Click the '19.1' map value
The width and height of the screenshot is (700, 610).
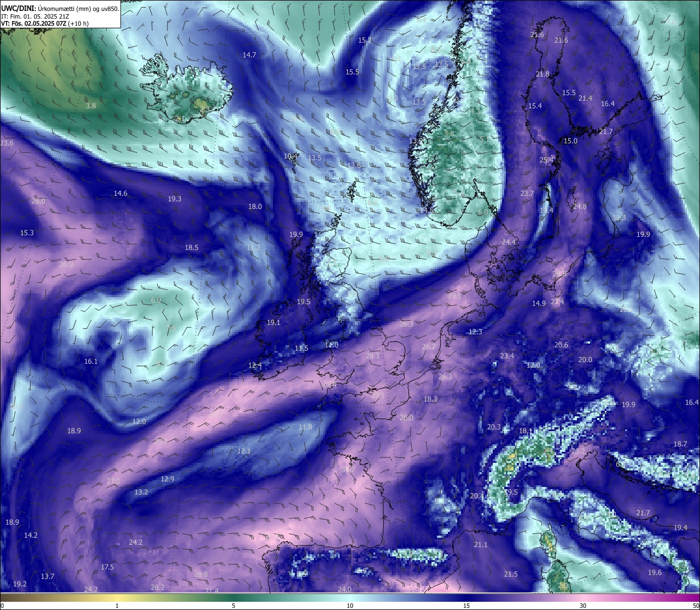(273, 323)
